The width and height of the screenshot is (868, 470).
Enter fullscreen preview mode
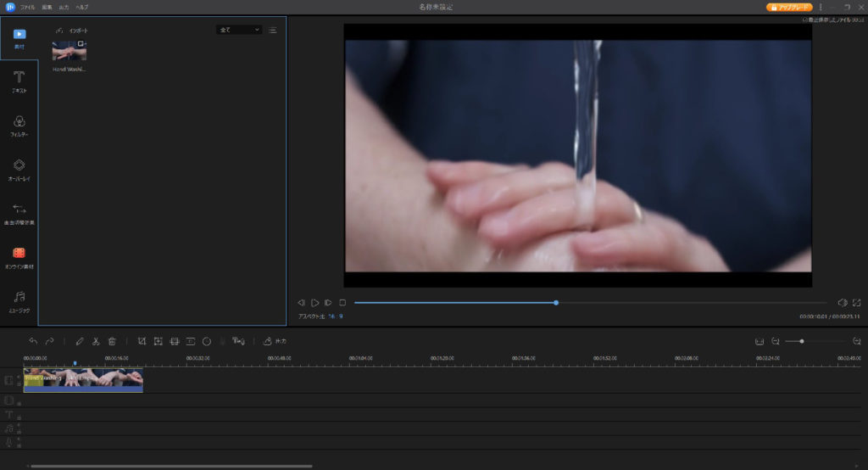point(856,303)
